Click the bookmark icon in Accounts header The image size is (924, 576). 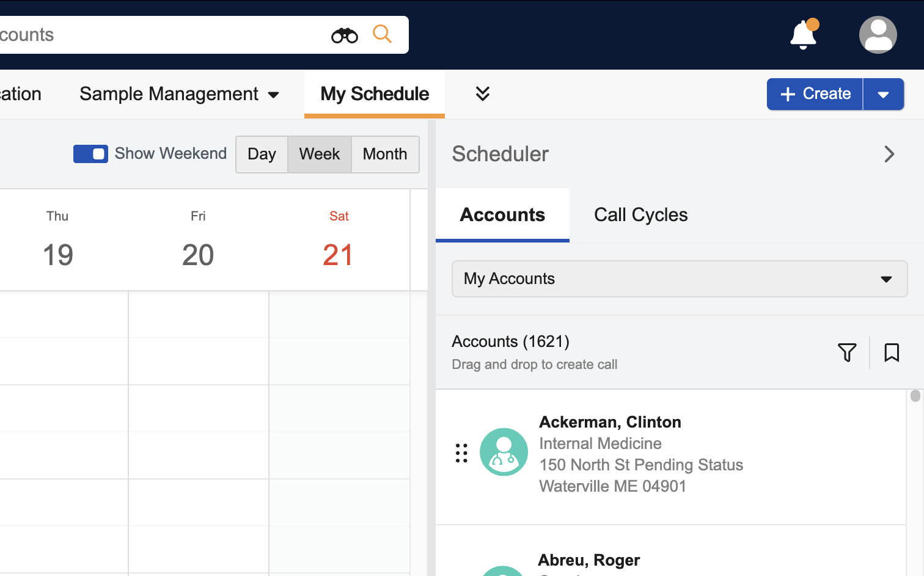pos(892,352)
